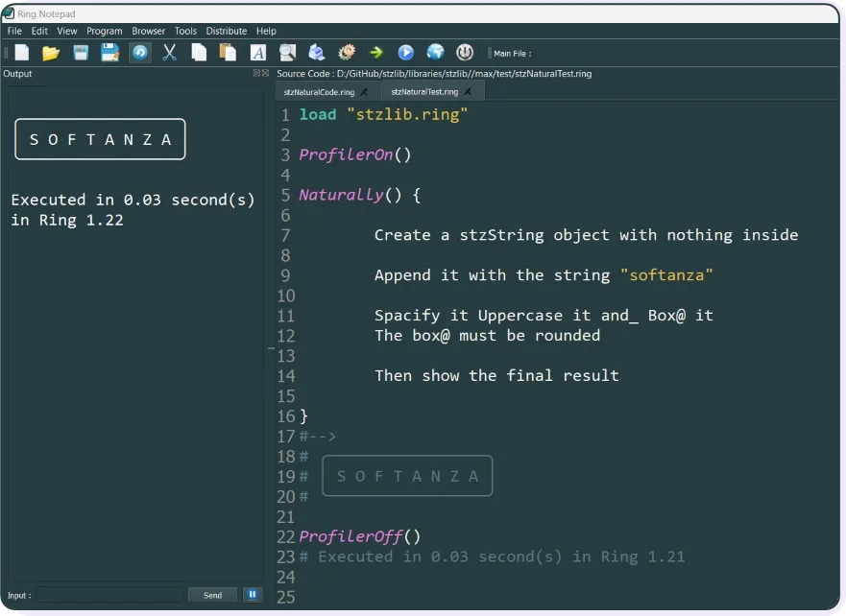
Task: Click the power Quit toolbar icon
Action: (465, 53)
